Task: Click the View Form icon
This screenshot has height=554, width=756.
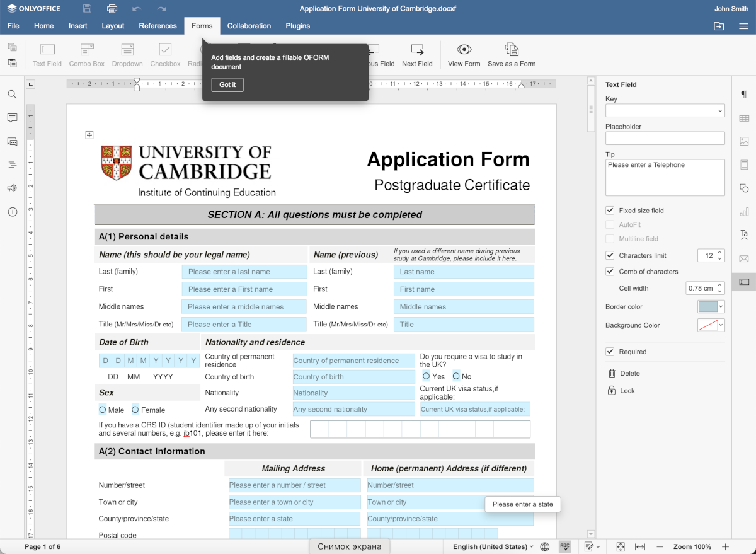Action: pyautogui.click(x=464, y=50)
